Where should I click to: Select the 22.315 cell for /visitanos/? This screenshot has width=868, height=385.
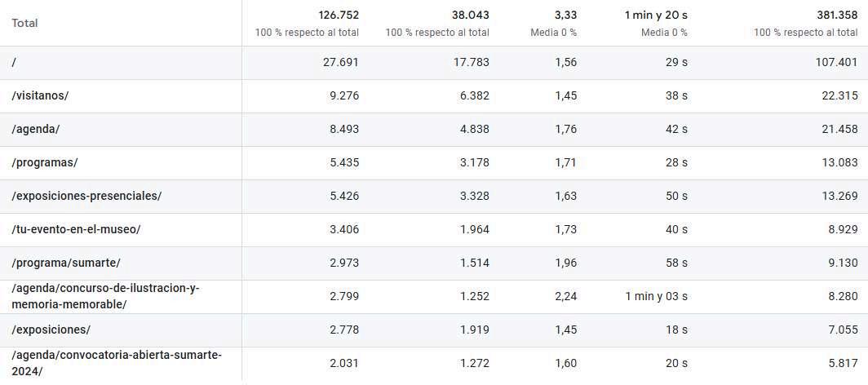point(840,95)
